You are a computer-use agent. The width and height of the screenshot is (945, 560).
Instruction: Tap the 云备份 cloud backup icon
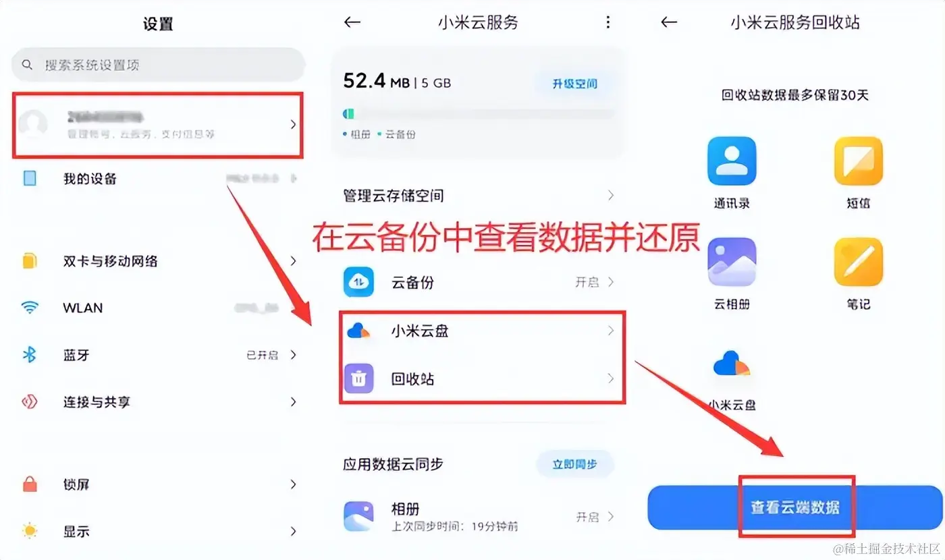358,282
